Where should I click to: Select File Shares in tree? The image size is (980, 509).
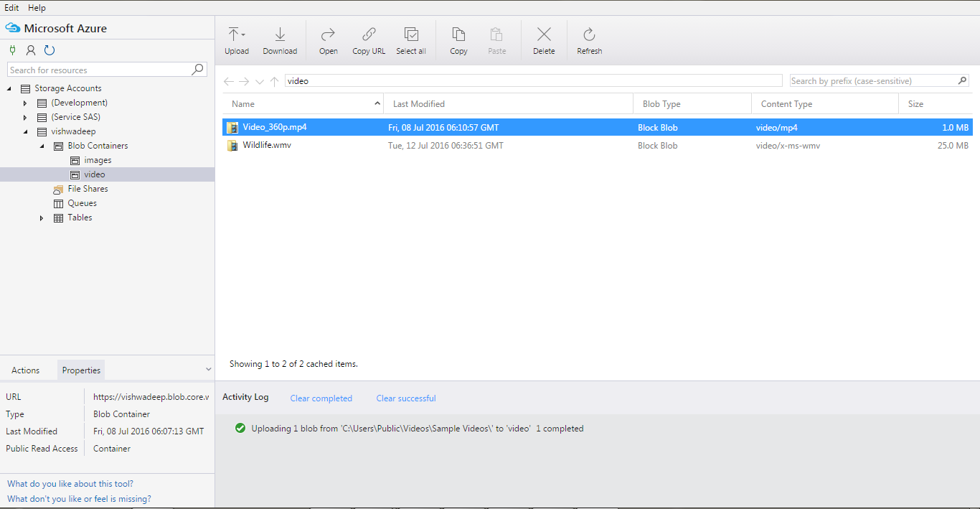click(x=88, y=189)
